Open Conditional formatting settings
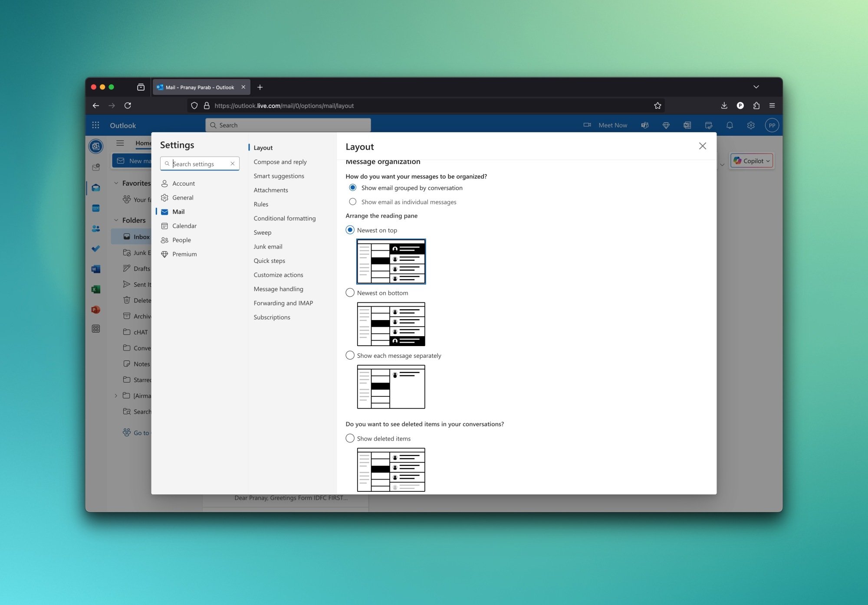This screenshot has width=868, height=605. (x=284, y=218)
